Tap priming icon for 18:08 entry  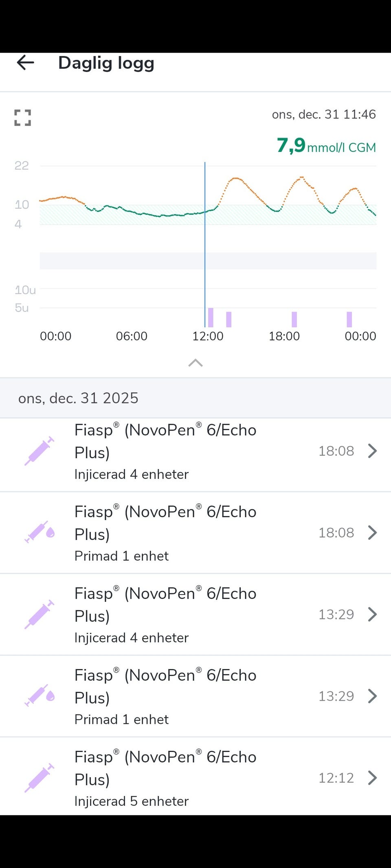(x=40, y=532)
